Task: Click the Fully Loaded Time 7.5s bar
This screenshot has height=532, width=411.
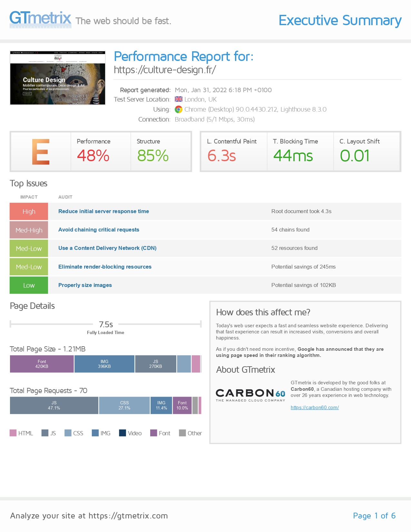Action: coord(106,324)
